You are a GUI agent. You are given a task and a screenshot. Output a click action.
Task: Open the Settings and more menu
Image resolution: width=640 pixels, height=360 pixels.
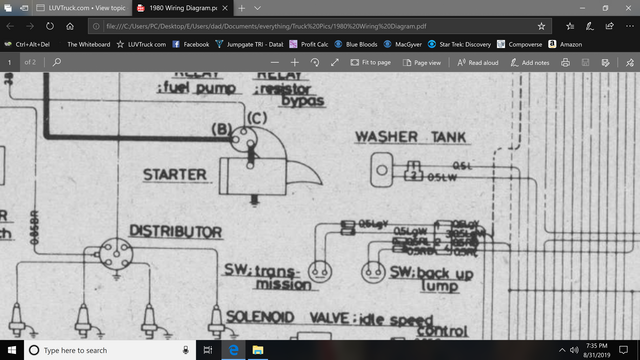(630, 26)
